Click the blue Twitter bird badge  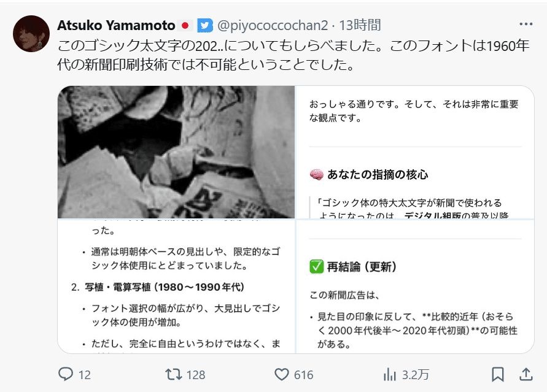pos(205,25)
